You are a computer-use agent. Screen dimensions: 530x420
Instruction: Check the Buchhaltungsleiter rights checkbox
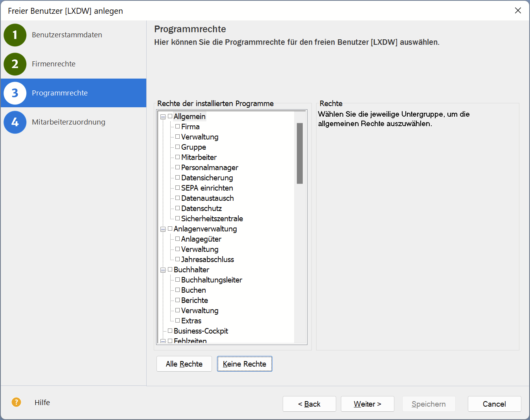click(x=178, y=280)
